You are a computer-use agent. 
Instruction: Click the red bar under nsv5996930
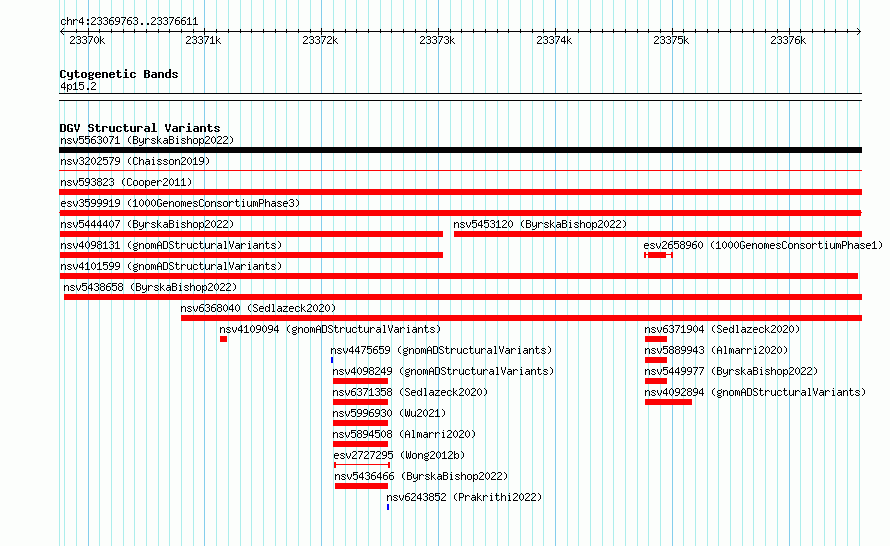pyautogui.click(x=360, y=423)
